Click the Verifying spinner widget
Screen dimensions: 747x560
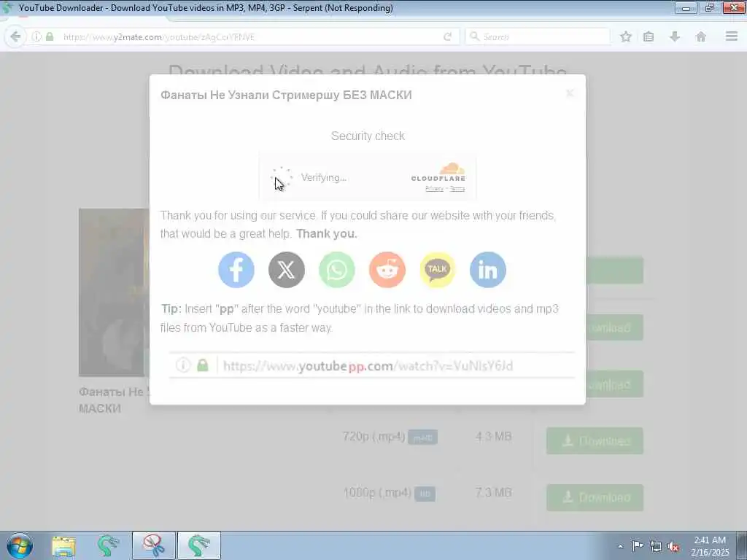(281, 178)
